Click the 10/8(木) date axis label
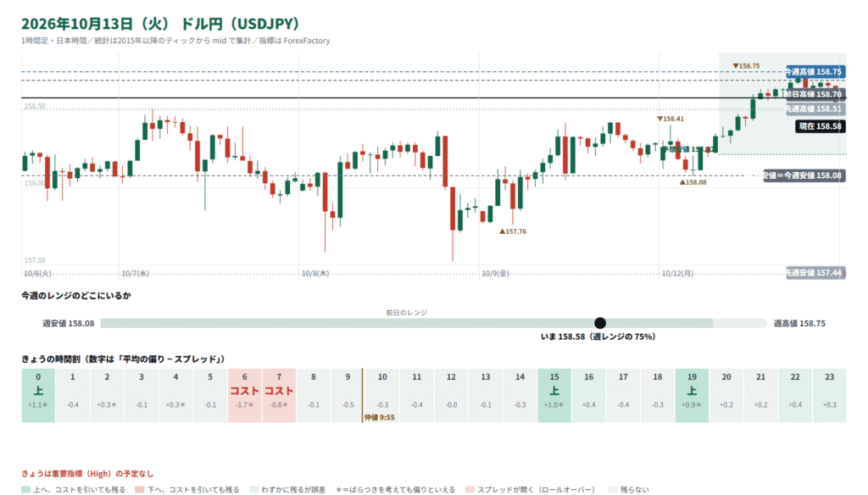This screenshot has height=495, width=868. (x=315, y=274)
